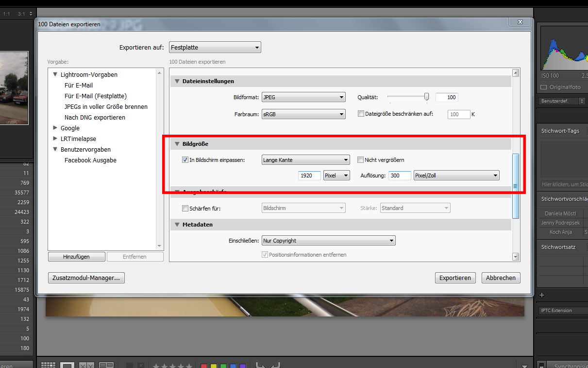Check Nicht vergrößern option
This screenshot has height=368, width=588.
click(360, 159)
